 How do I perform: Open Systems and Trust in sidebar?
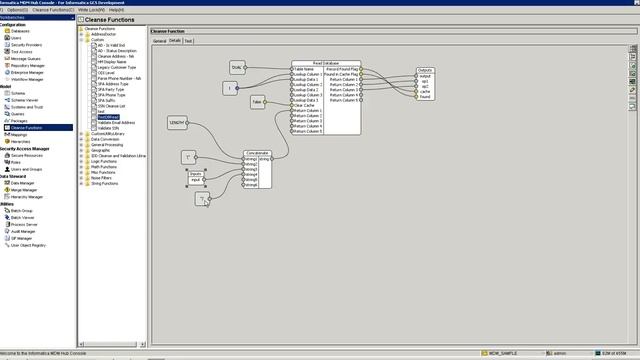pyautogui.click(x=27, y=107)
